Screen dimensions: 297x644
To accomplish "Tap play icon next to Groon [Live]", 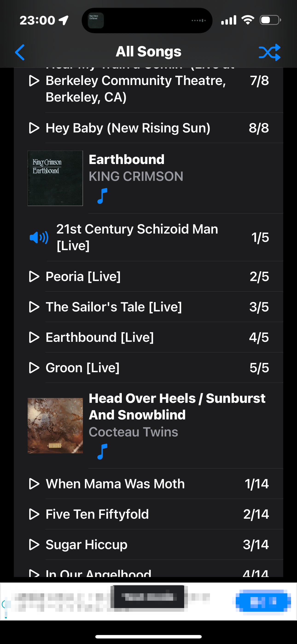I will pyautogui.click(x=34, y=368).
